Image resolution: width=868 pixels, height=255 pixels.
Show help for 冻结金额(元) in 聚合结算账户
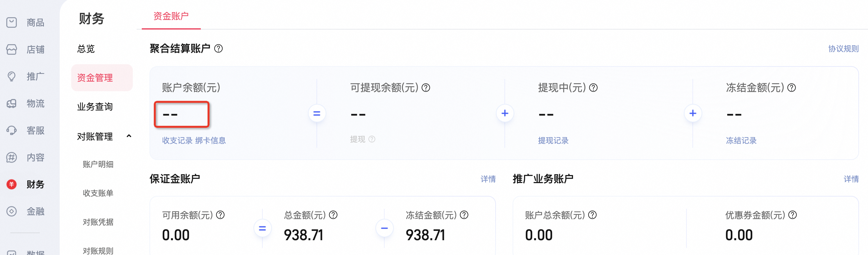point(792,88)
